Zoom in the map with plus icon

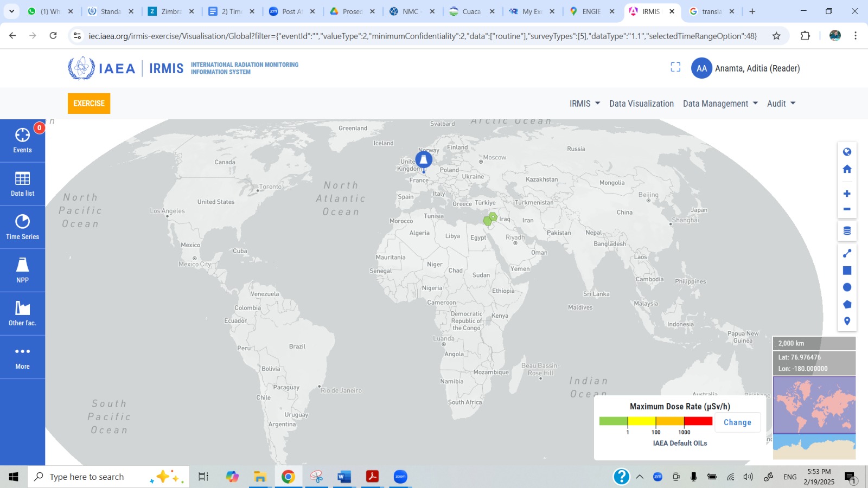[x=847, y=194]
